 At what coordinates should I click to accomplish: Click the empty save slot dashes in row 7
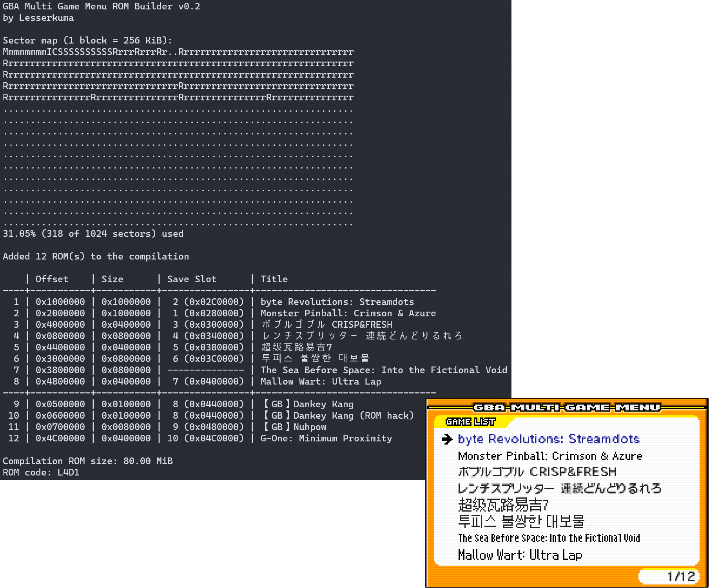(x=206, y=370)
